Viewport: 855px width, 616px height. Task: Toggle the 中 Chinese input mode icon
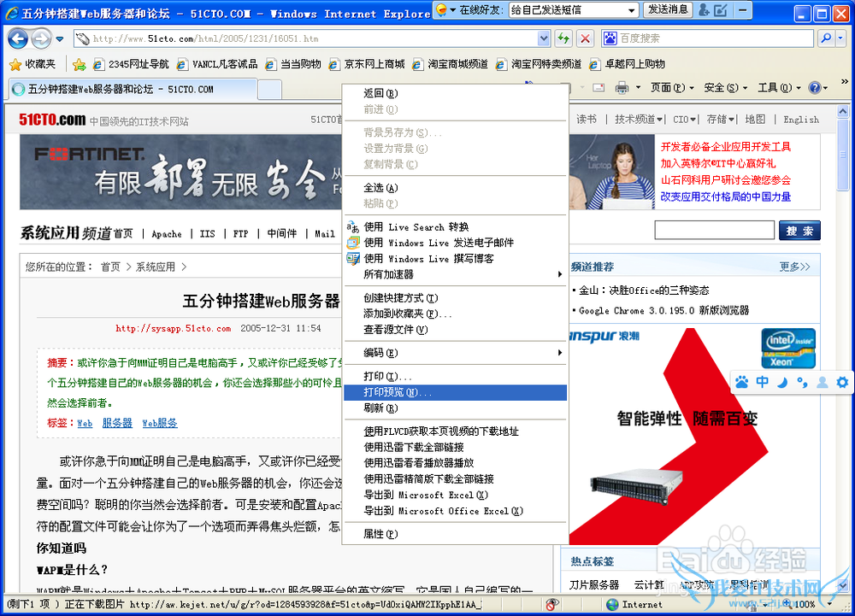tap(763, 382)
